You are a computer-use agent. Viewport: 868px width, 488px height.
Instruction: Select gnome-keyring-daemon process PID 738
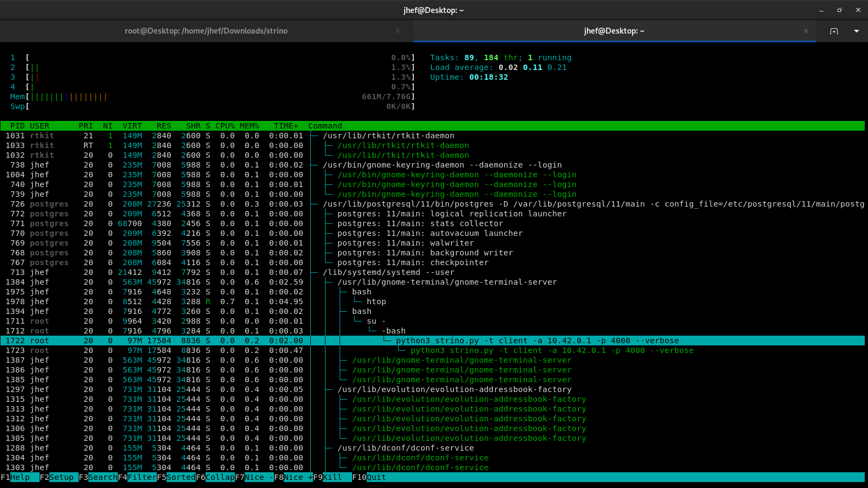(432, 165)
